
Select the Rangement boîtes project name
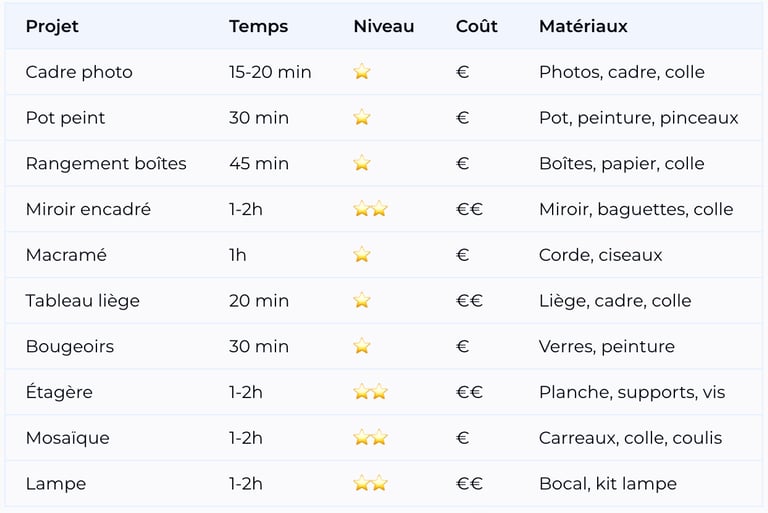pos(106,164)
